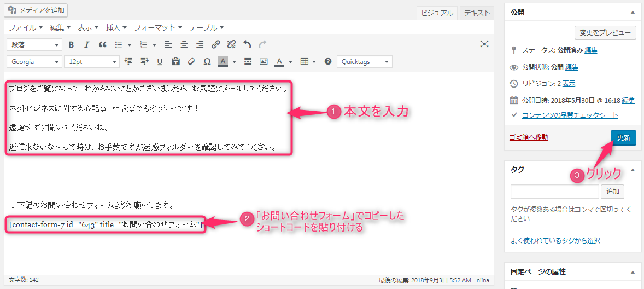Insert Read More tag icon
Image resolution: width=644 pixels, height=289 pixels.
248,62
